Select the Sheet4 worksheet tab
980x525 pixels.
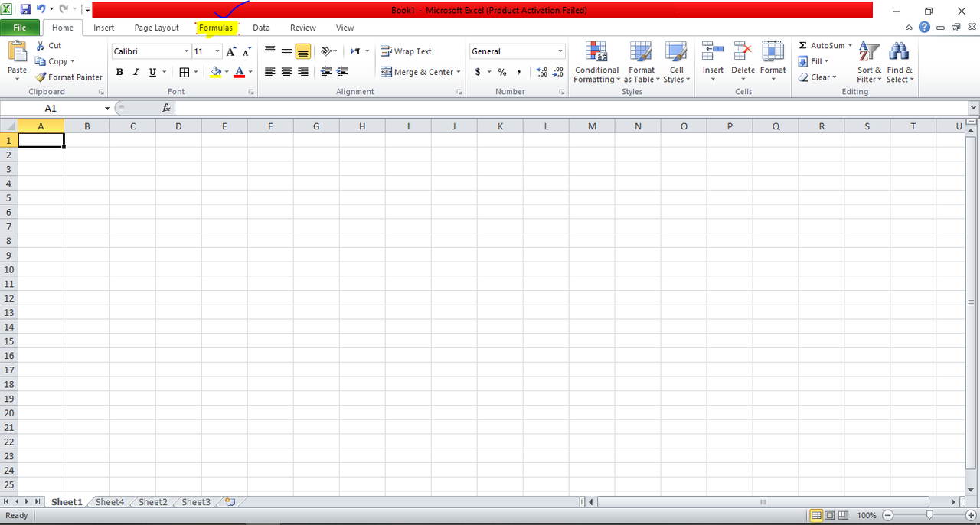pyautogui.click(x=109, y=502)
